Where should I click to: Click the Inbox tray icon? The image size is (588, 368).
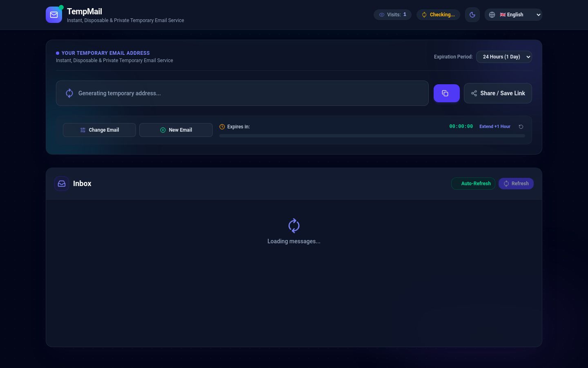point(62,184)
